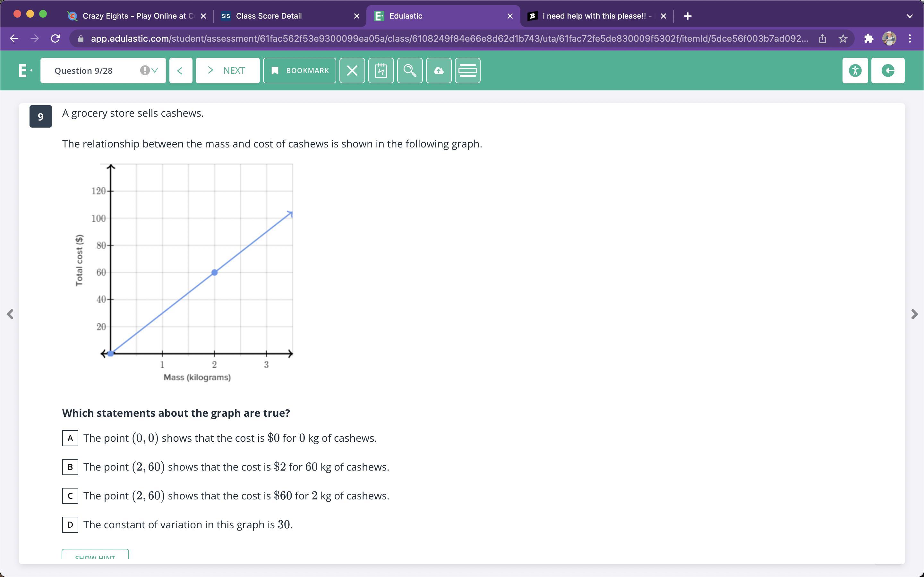
Task: Click the cloud upload icon
Action: coord(439,71)
